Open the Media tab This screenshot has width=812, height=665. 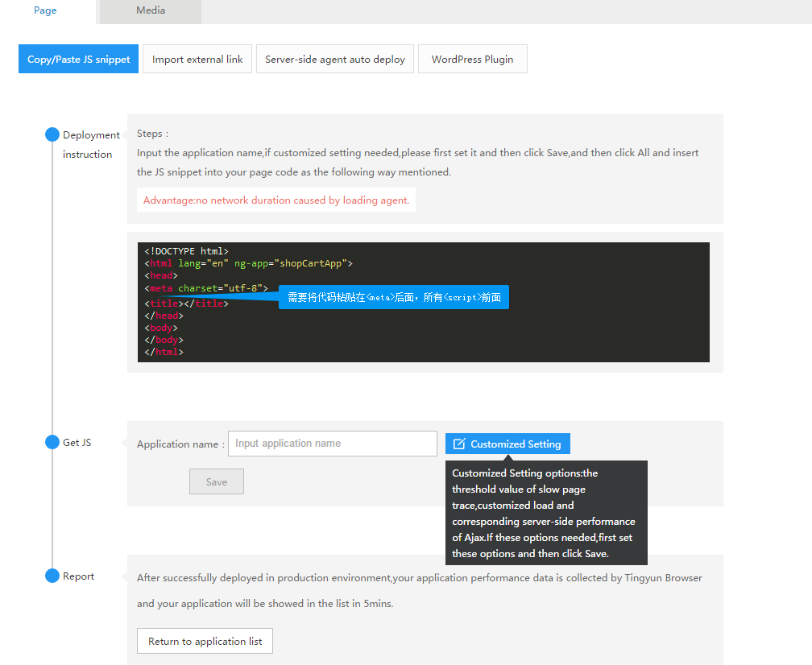pos(151,10)
